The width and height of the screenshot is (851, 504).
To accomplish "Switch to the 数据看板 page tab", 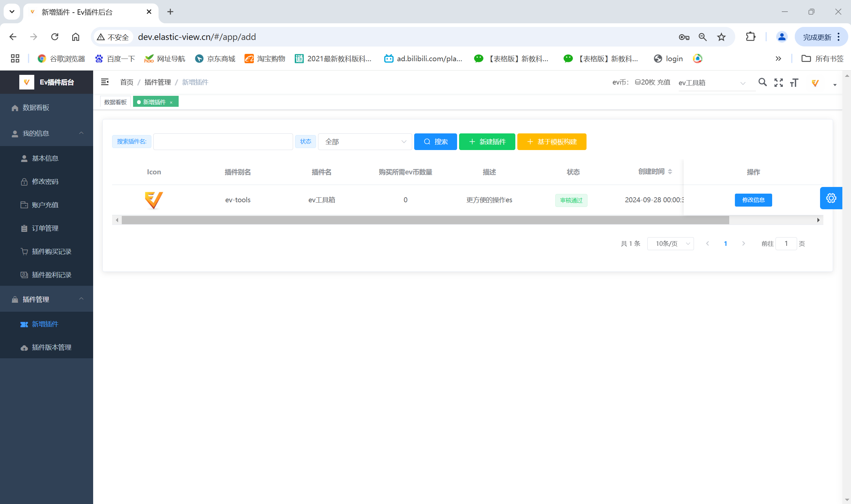I will coord(115,102).
